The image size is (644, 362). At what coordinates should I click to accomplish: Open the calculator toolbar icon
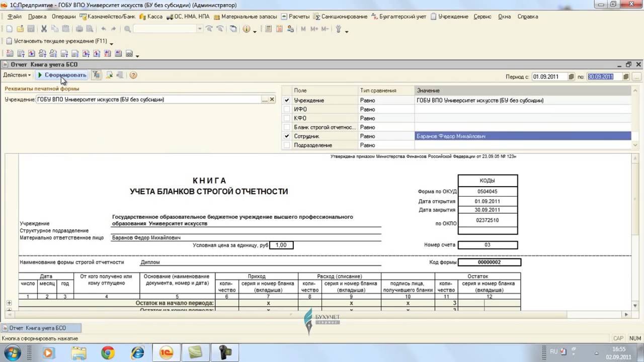tap(268, 29)
